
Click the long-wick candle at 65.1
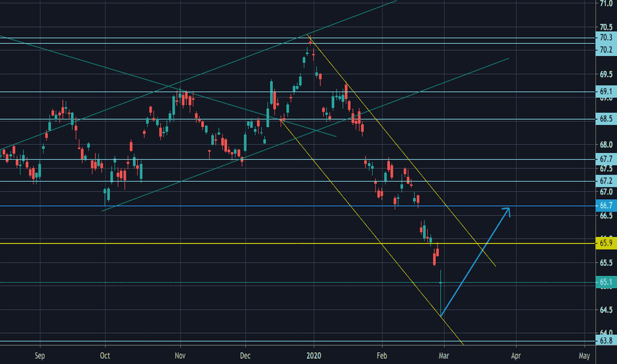(441, 293)
